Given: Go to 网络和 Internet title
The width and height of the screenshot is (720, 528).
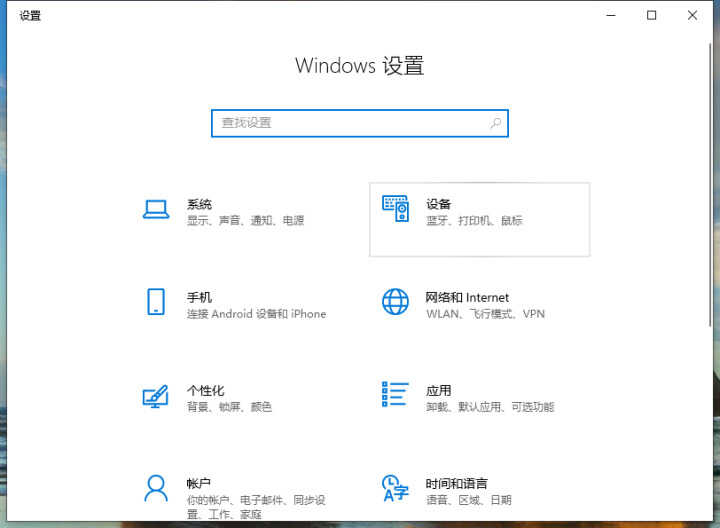Looking at the screenshot, I should tap(467, 297).
